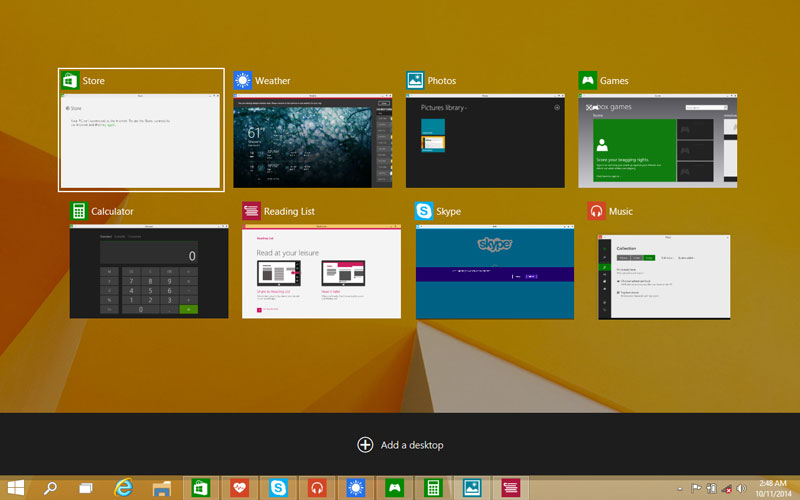Open the heart Health app taskbar icon
Image resolution: width=800 pixels, height=500 pixels.
point(239,488)
